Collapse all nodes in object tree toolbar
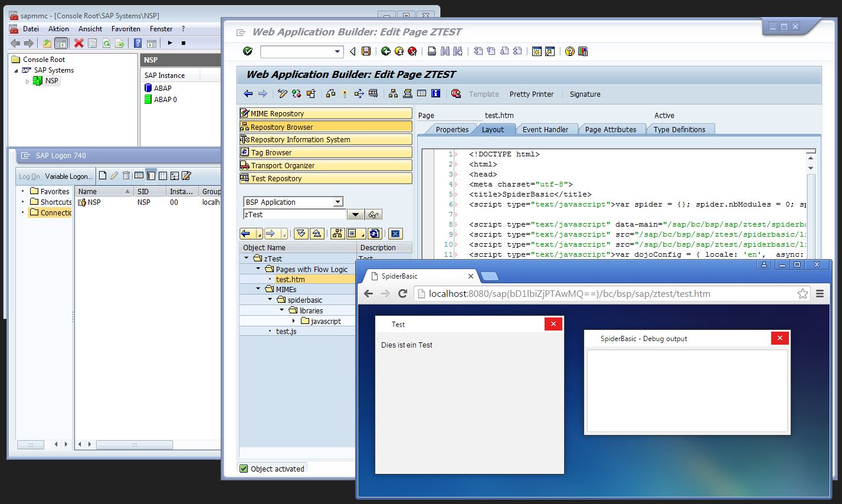842x504 pixels. click(317, 234)
